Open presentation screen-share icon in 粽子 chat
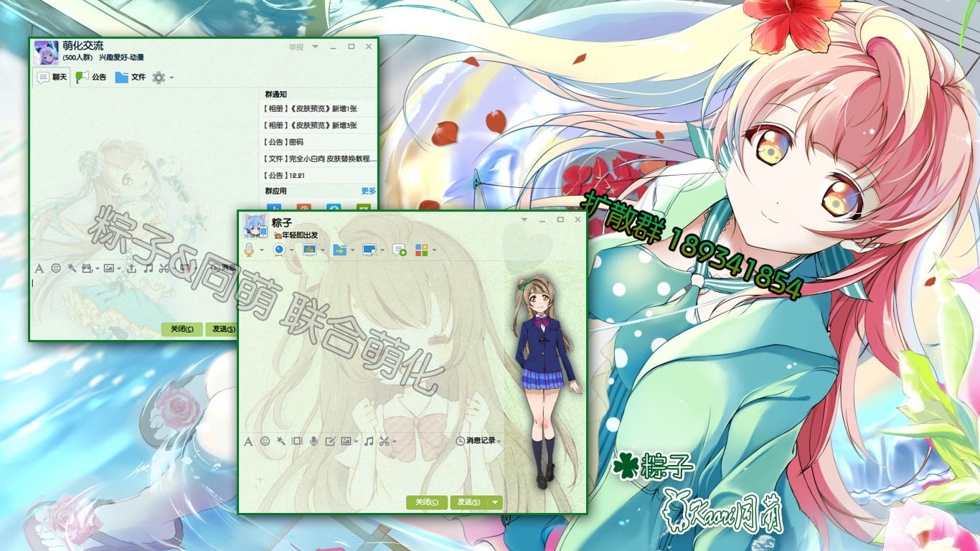The width and height of the screenshot is (980, 551). click(x=310, y=250)
